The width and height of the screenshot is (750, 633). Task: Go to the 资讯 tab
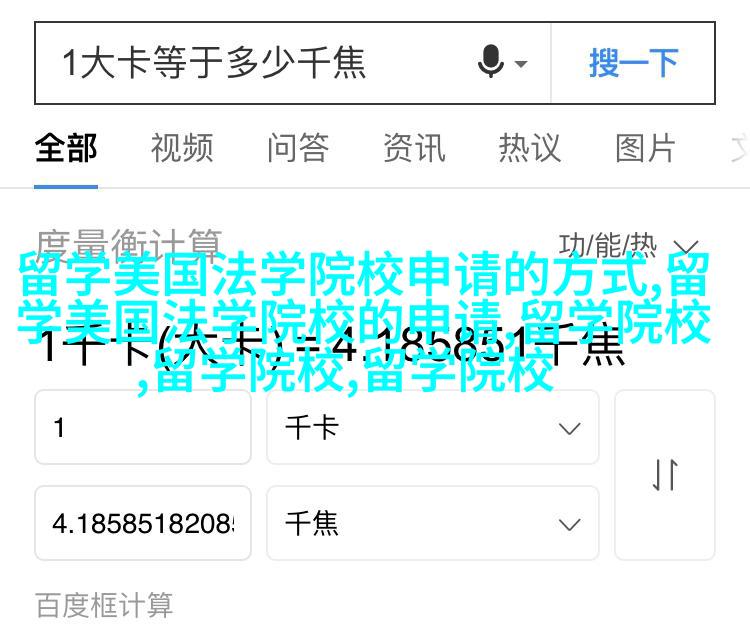click(x=414, y=148)
